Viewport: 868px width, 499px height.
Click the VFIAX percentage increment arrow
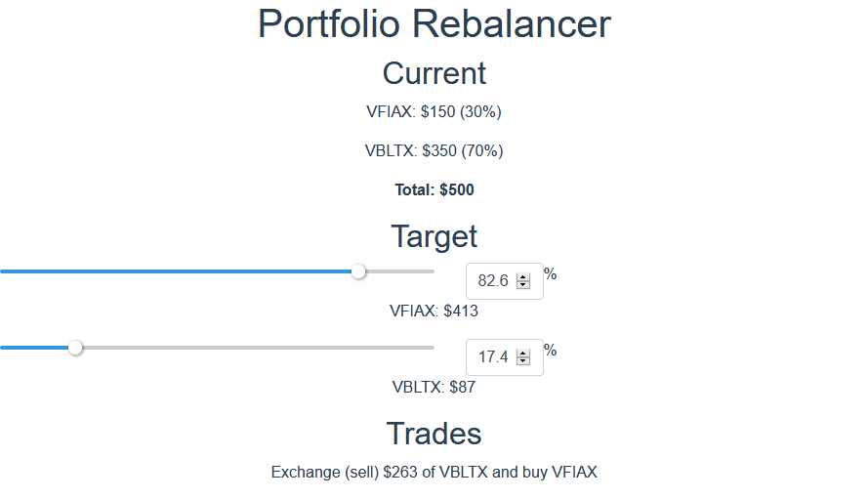pos(523,277)
